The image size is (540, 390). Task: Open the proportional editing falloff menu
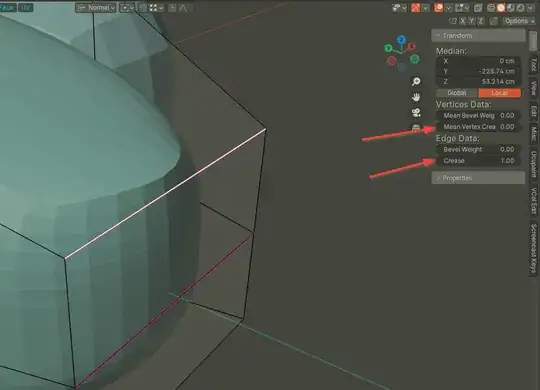[x=184, y=8]
